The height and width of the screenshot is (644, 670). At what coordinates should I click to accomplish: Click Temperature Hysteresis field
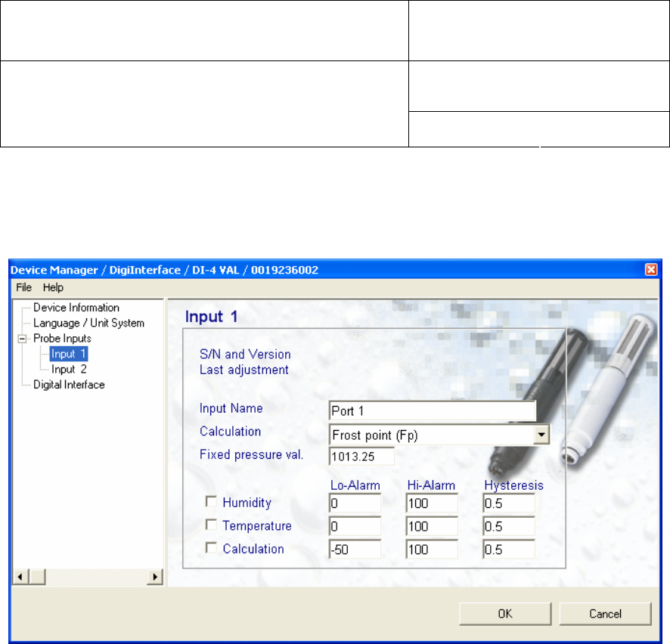[509, 526]
